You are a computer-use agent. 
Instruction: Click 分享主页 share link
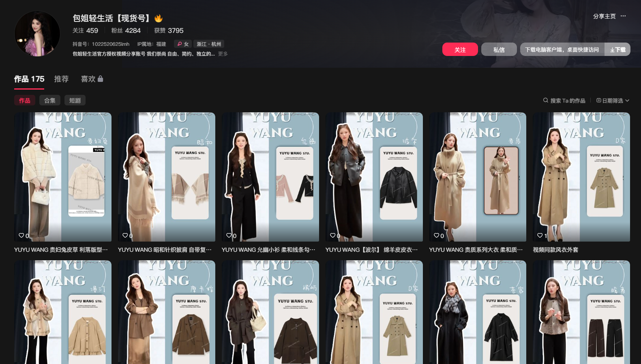tap(604, 16)
